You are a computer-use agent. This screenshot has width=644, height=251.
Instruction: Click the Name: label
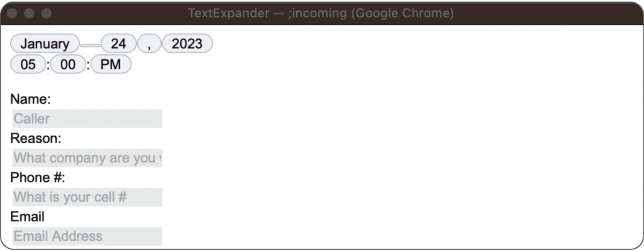coord(31,99)
